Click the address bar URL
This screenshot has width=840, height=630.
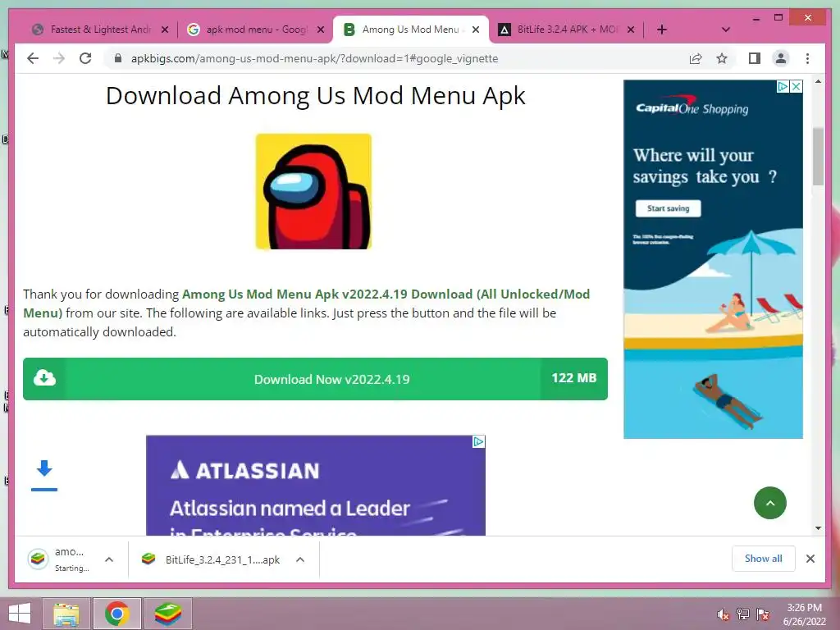coord(314,58)
